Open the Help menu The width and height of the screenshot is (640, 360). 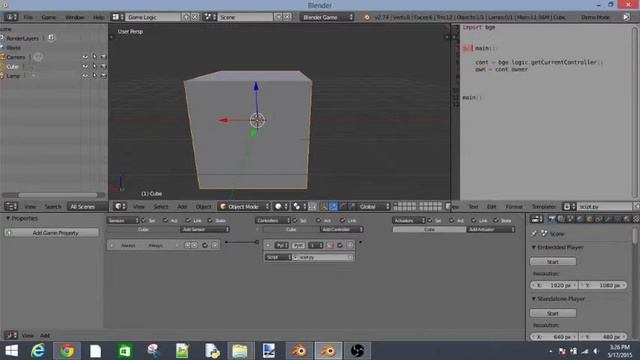click(98, 17)
